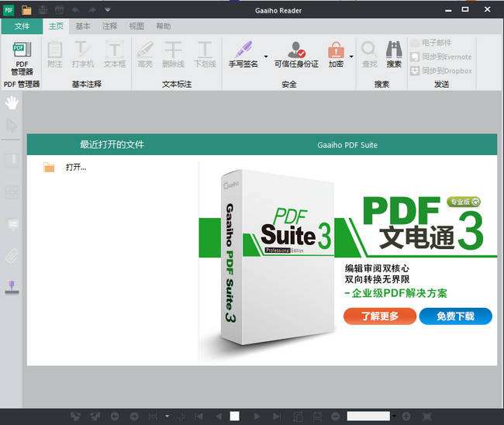
Task: Select the 附注 note tool
Action: pos(54,54)
